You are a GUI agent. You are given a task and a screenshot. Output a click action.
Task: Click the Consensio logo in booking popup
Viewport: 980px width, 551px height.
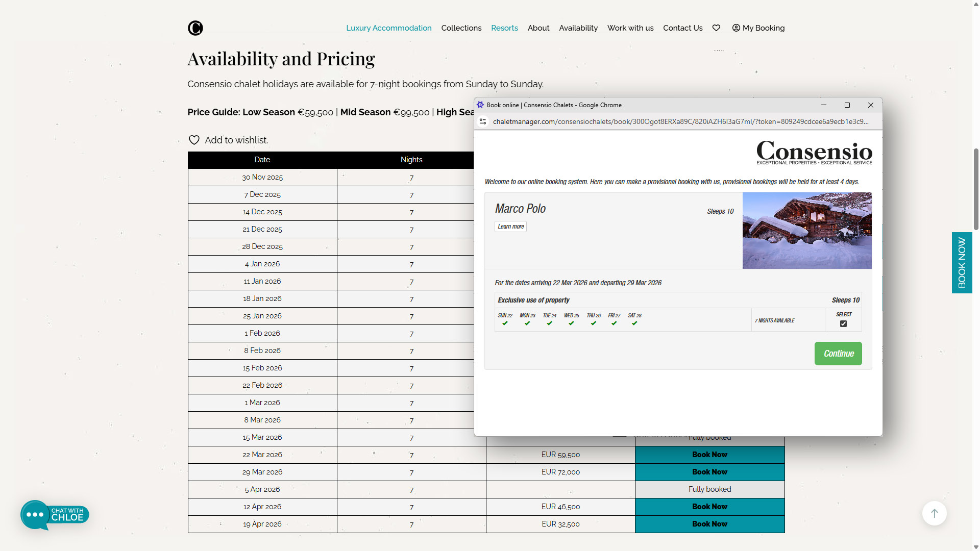(814, 152)
